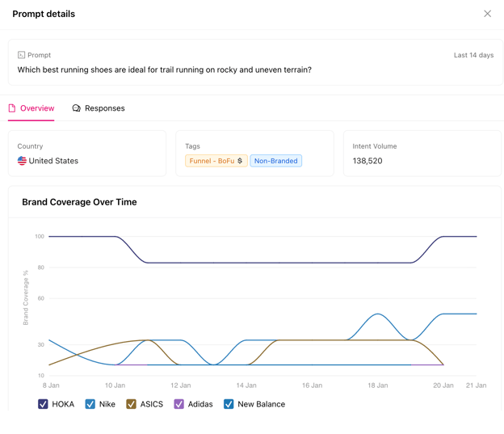Viewport: 504px width, 434px height.
Task: Click the Responses chat bubble icon
Action: 77,108
